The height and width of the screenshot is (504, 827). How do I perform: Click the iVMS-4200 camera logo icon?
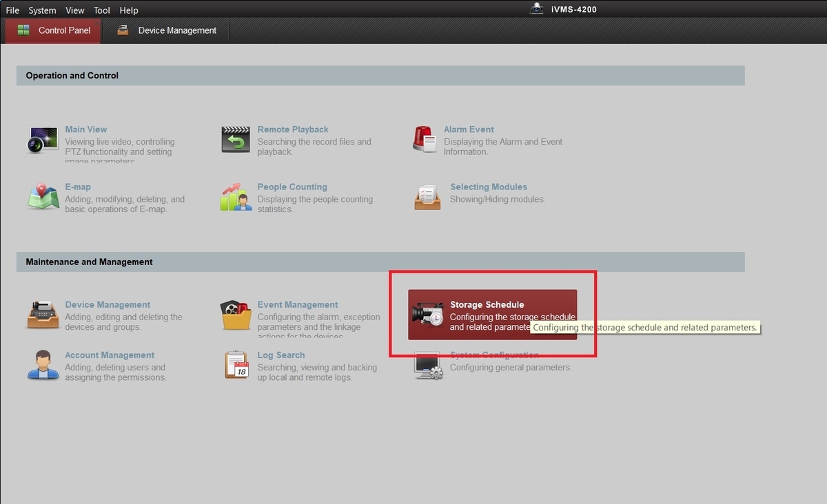pos(536,9)
